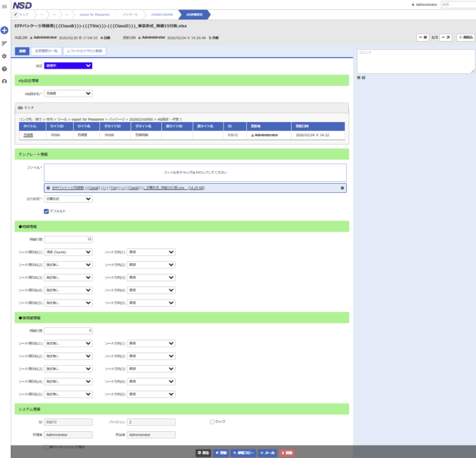Click the 次 next record button
This screenshot has height=458, width=476.
446,37
